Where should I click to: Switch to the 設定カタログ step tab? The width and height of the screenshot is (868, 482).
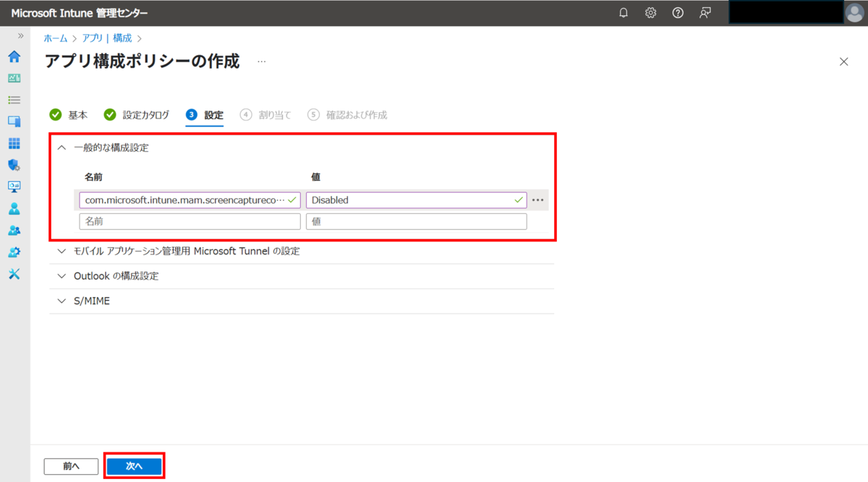[137, 115]
